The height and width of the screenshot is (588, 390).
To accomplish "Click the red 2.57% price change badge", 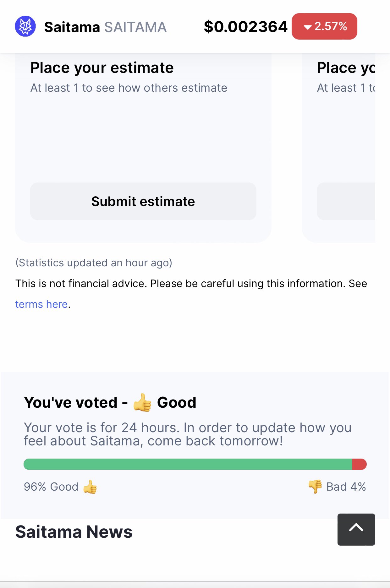I will tap(324, 26).
